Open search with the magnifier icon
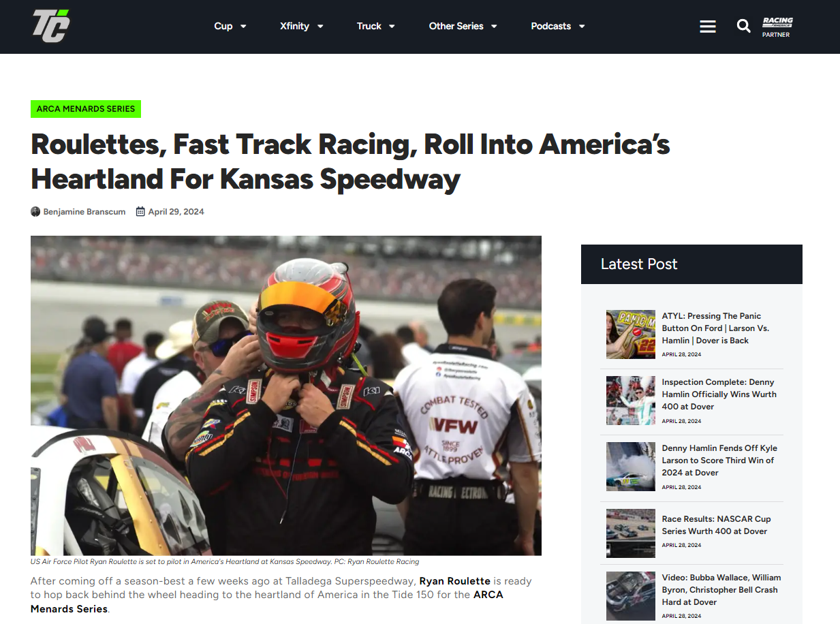 743,26
